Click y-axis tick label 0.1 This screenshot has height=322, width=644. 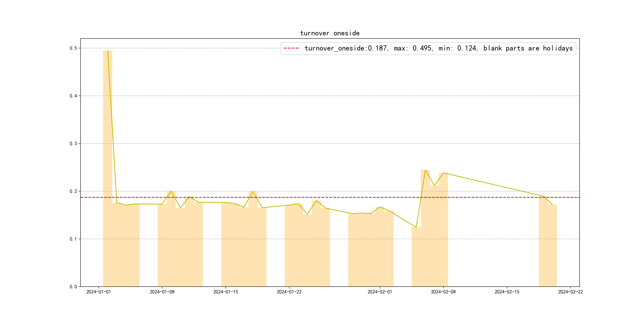(x=73, y=239)
